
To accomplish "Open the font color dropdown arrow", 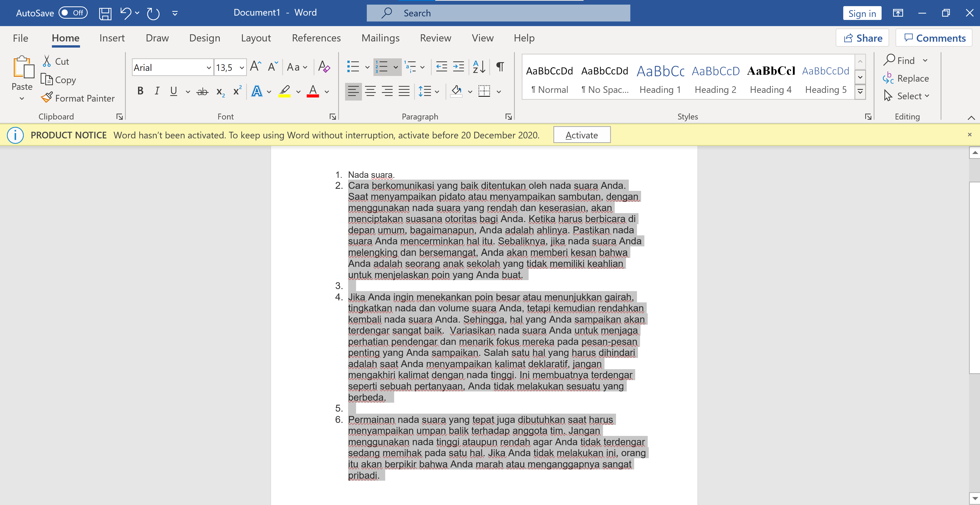I will [x=327, y=92].
